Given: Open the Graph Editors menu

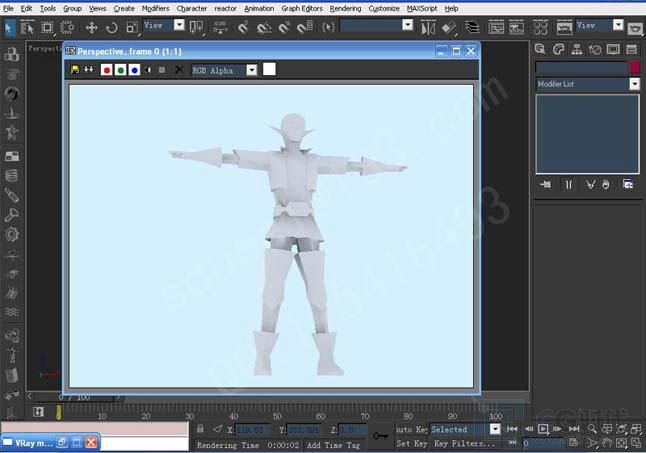Looking at the screenshot, I should 302,8.
